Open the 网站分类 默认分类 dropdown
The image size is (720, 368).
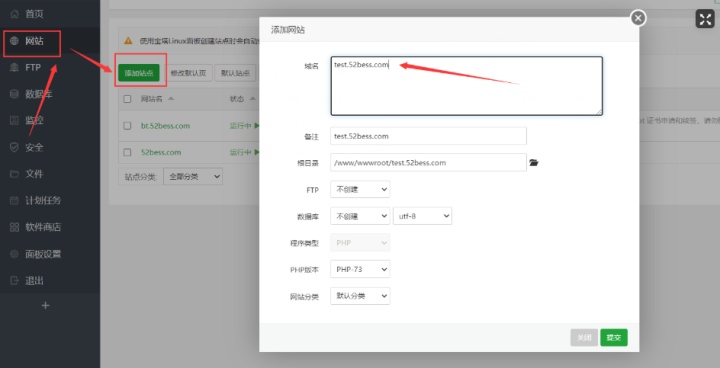pos(360,296)
